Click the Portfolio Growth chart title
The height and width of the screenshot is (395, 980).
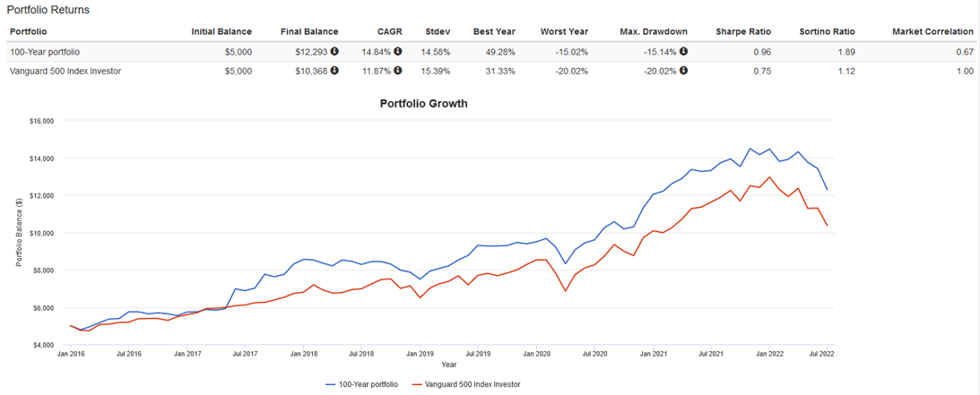(422, 104)
